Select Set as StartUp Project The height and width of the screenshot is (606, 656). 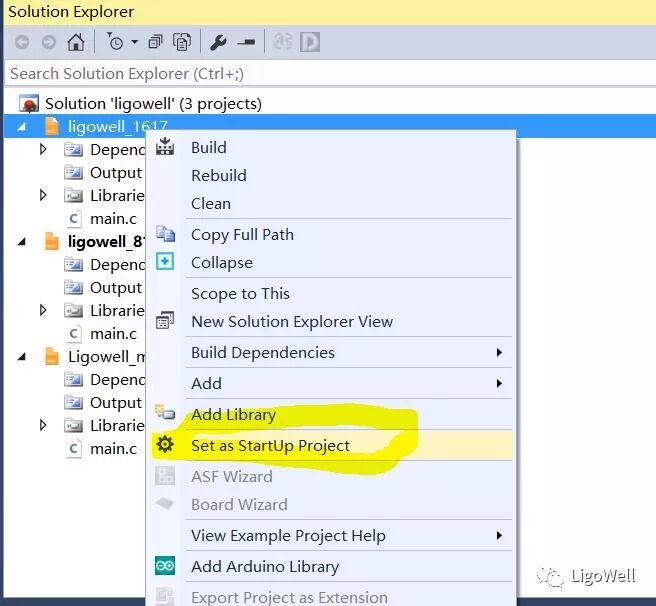tap(270, 446)
